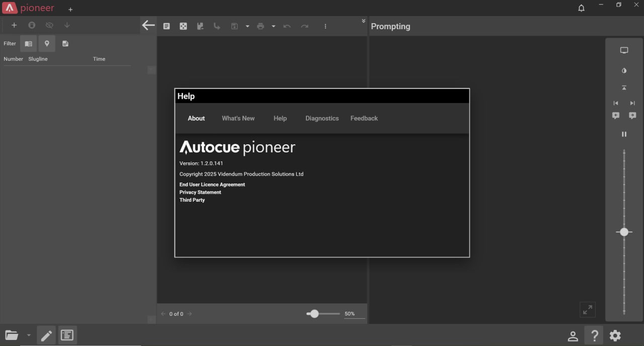Open settings with the gear icon
Image resolution: width=644 pixels, height=346 pixels.
pyautogui.click(x=615, y=335)
